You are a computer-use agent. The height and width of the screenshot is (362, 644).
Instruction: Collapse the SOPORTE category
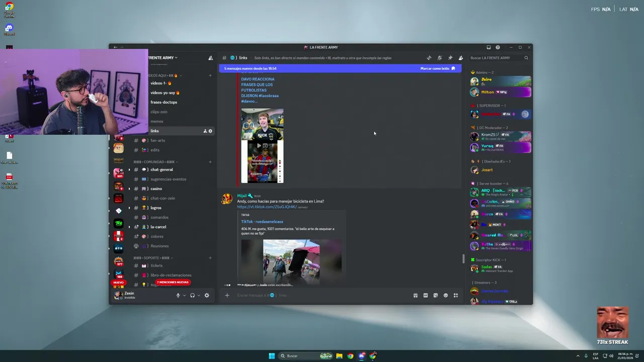point(153,258)
